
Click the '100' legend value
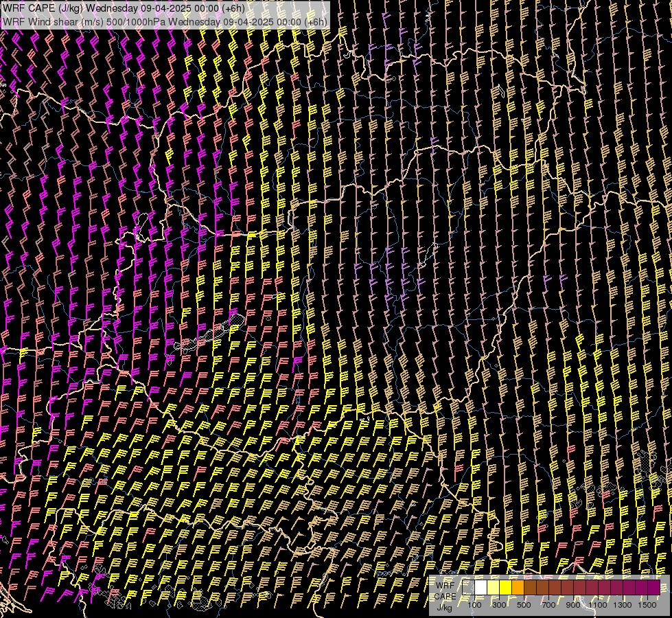(474, 605)
